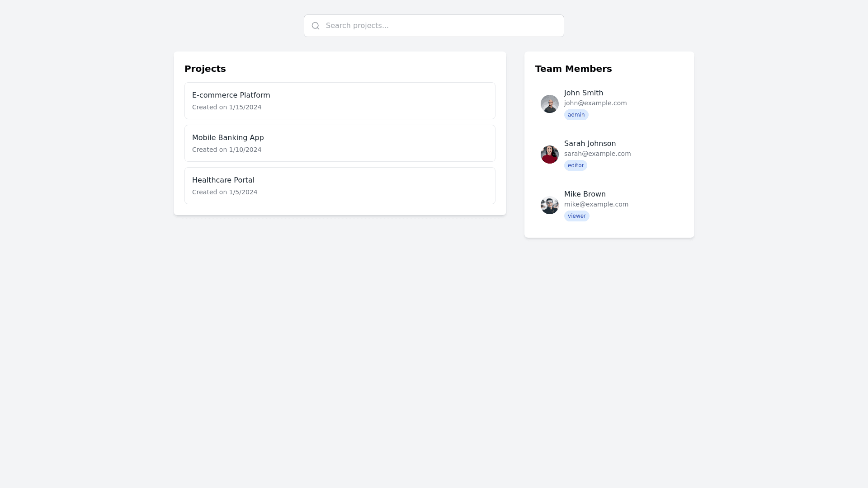Image resolution: width=868 pixels, height=488 pixels.
Task: Click the Created on 1/5/2024 date text
Action: (225, 192)
